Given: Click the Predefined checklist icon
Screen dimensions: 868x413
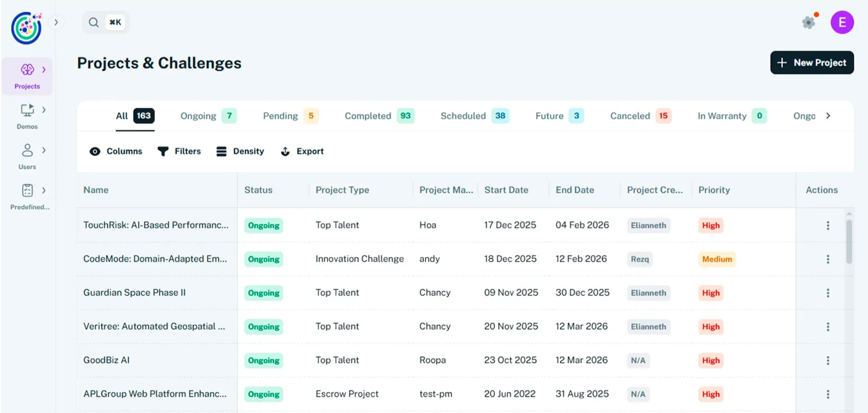Looking at the screenshot, I should pyautogui.click(x=27, y=190).
